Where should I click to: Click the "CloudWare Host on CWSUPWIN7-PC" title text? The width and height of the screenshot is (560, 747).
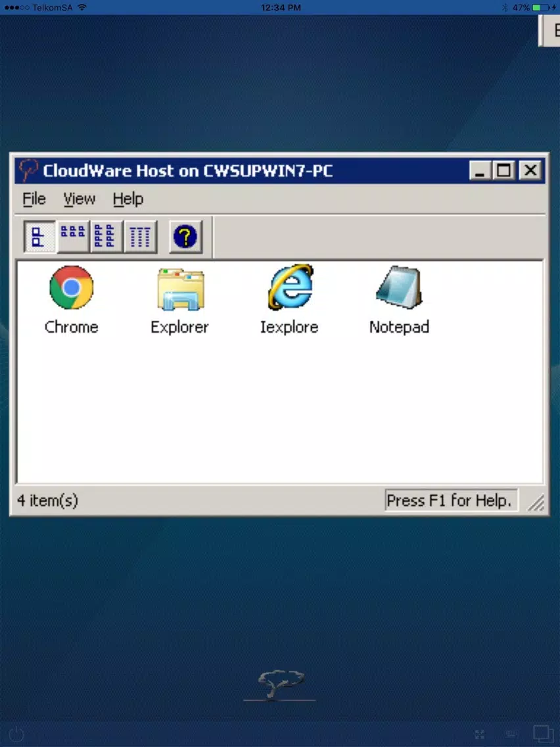[187, 170]
